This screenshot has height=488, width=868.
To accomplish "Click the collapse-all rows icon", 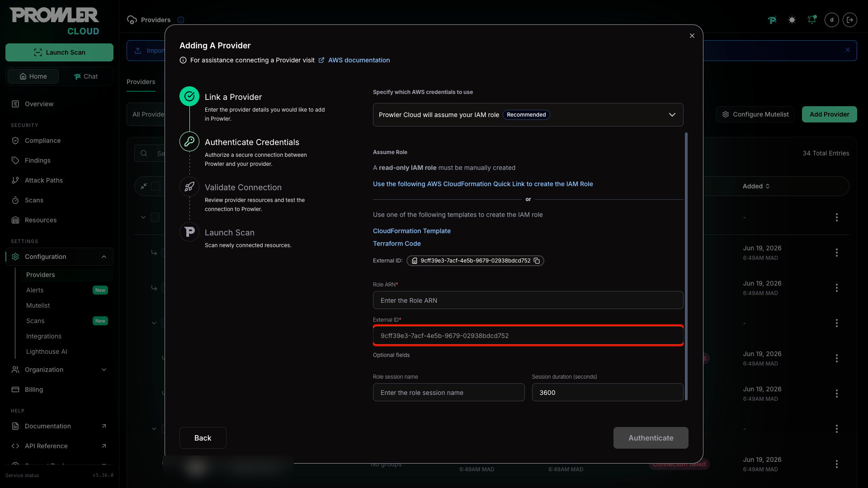I will [x=144, y=186].
